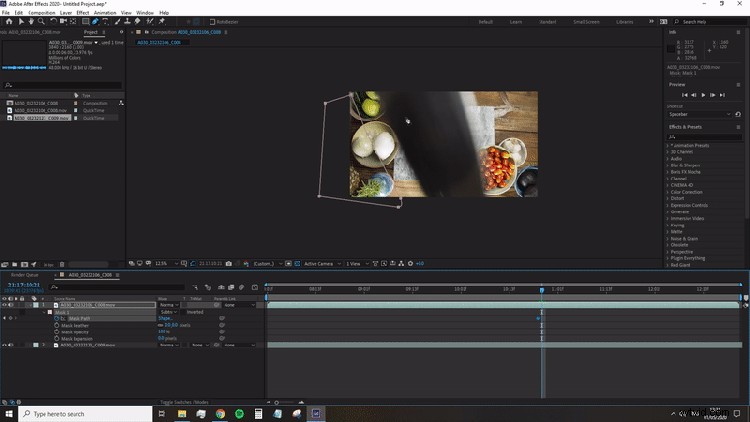750x422 pixels.
Task: Click the Mask Feather value
Action: 171,325
